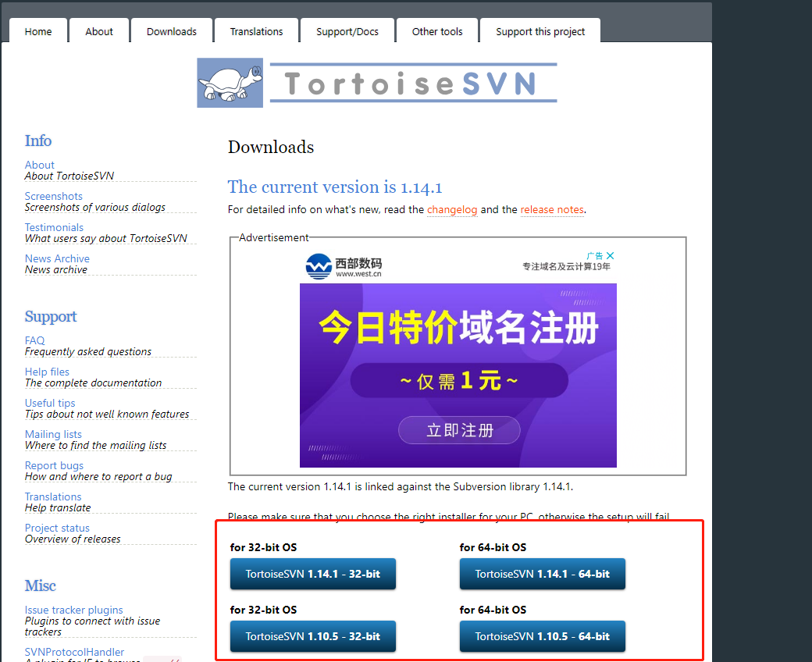This screenshot has width=812, height=662.
Task: Open the Home tab
Action: click(x=38, y=31)
